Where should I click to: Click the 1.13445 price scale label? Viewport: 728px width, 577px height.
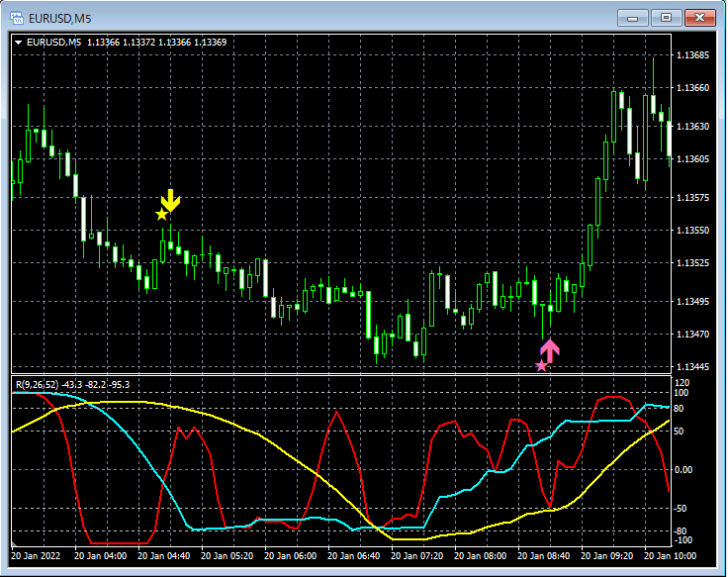[x=692, y=367]
